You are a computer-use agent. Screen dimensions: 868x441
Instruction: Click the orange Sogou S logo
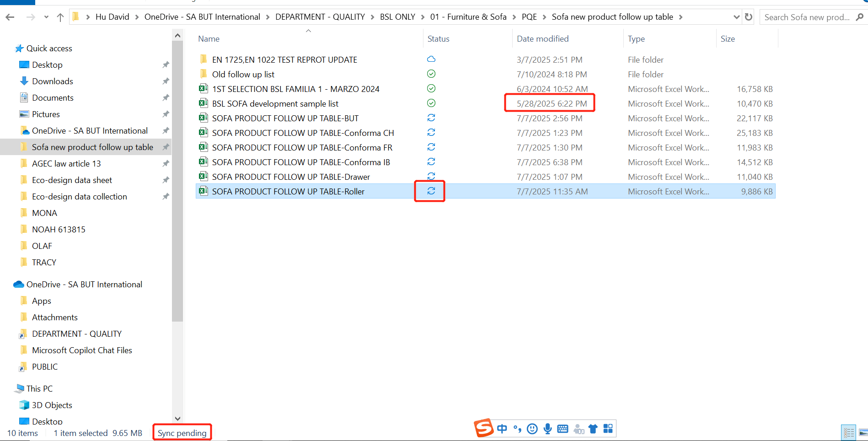coord(483,428)
